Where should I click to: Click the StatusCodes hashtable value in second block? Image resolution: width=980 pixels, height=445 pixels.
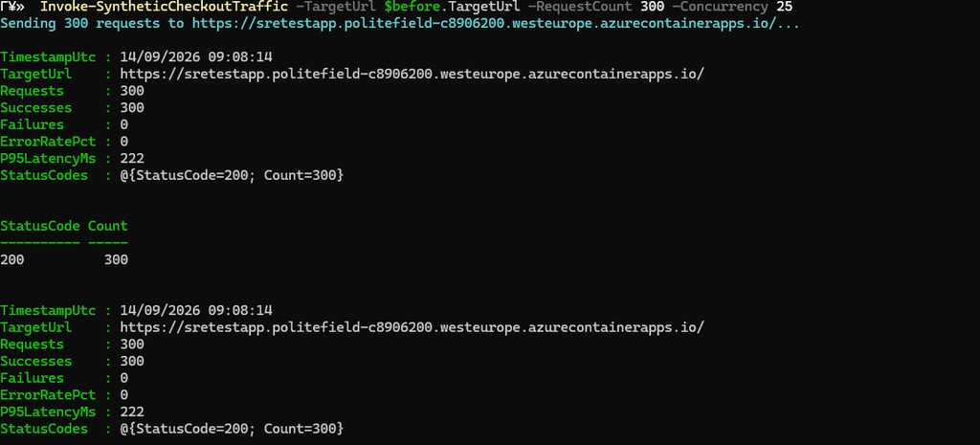point(232,429)
